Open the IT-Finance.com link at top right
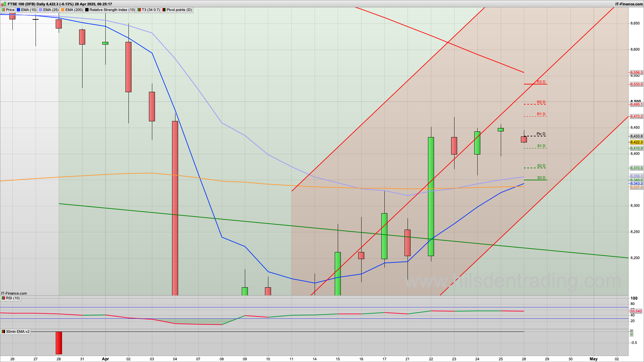The height and width of the screenshot is (362, 644). pos(629,4)
